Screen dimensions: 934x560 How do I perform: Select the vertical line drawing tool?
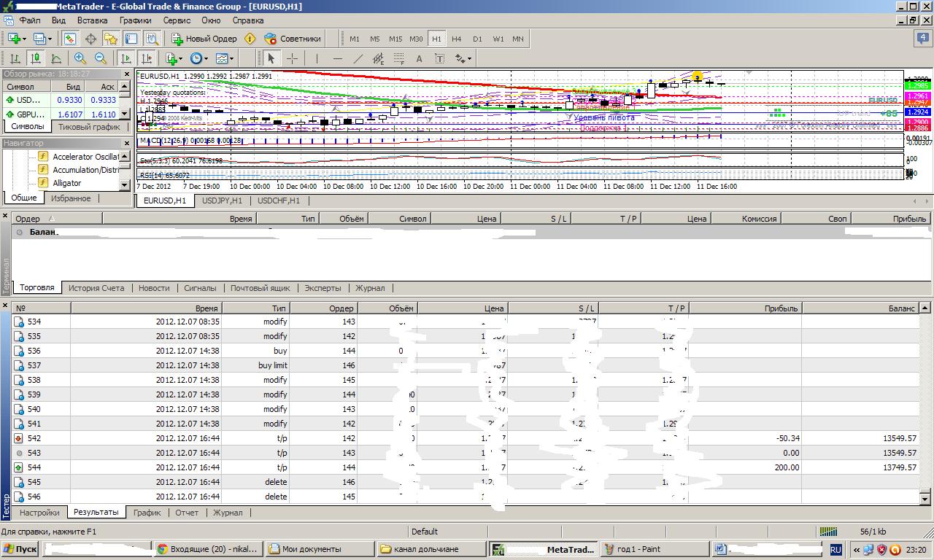point(317,58)
